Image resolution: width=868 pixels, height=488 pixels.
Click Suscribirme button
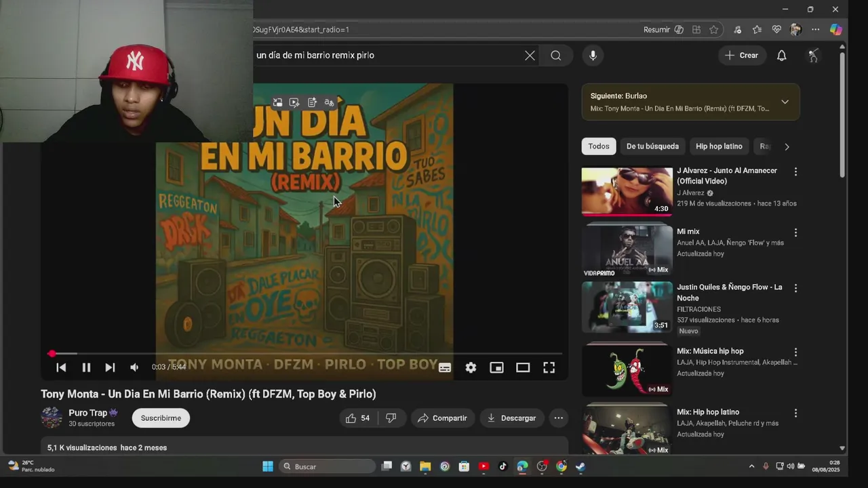tap(161, 418)
